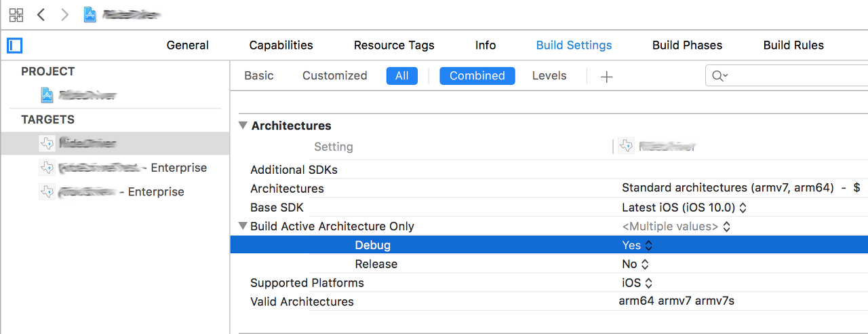Go back with the left chevron
Image resolution: width=868 pixels, height=334 pixels.
pyautogui.click(x=41, y=15)
